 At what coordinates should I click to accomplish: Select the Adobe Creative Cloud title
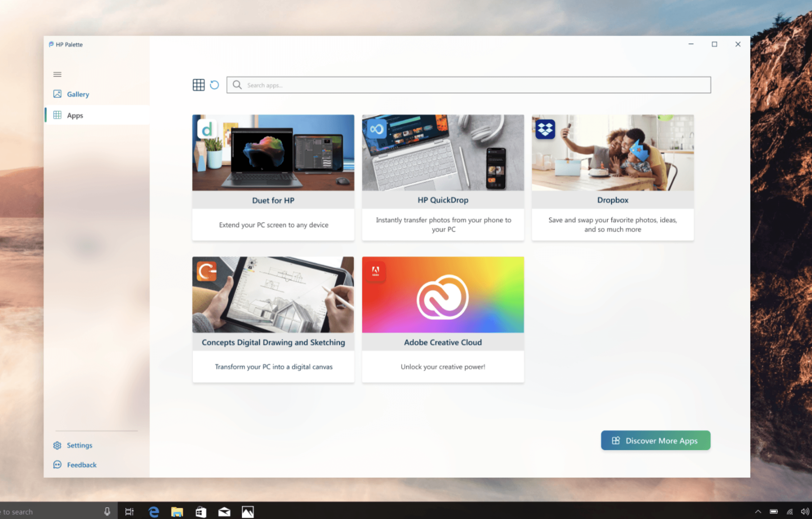443,342
